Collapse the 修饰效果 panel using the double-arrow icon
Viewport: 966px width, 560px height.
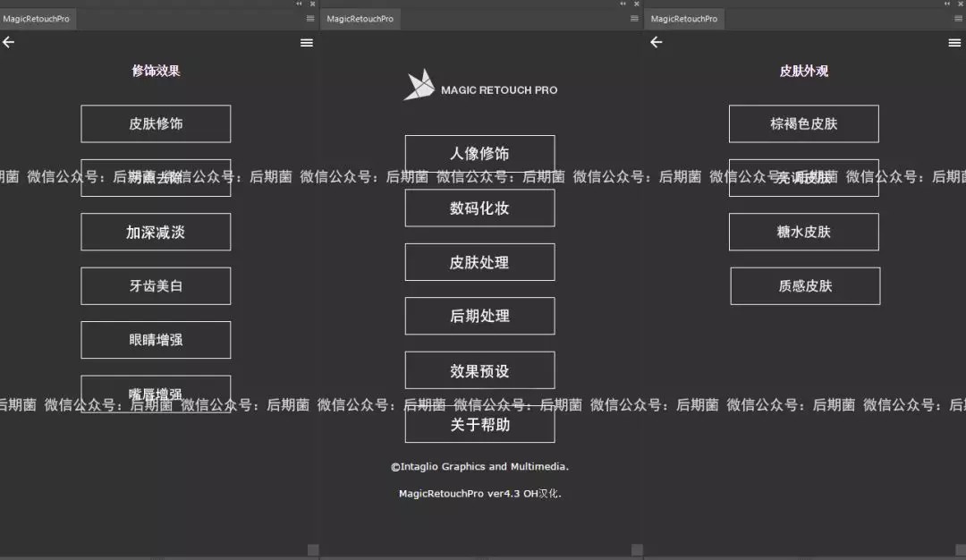(x=300, y=4)
